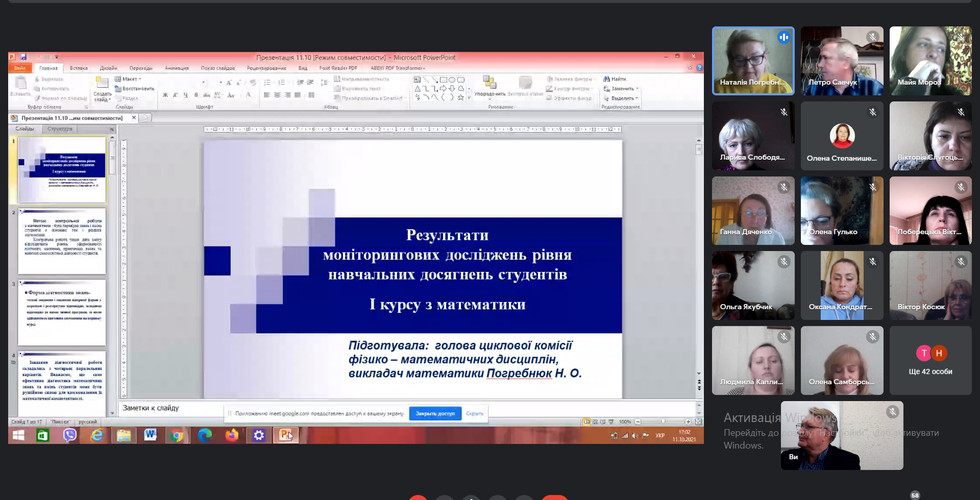Click Заменить (Replace) in the editing group
This screenshot has width=980, height=500.
(620, 89)
